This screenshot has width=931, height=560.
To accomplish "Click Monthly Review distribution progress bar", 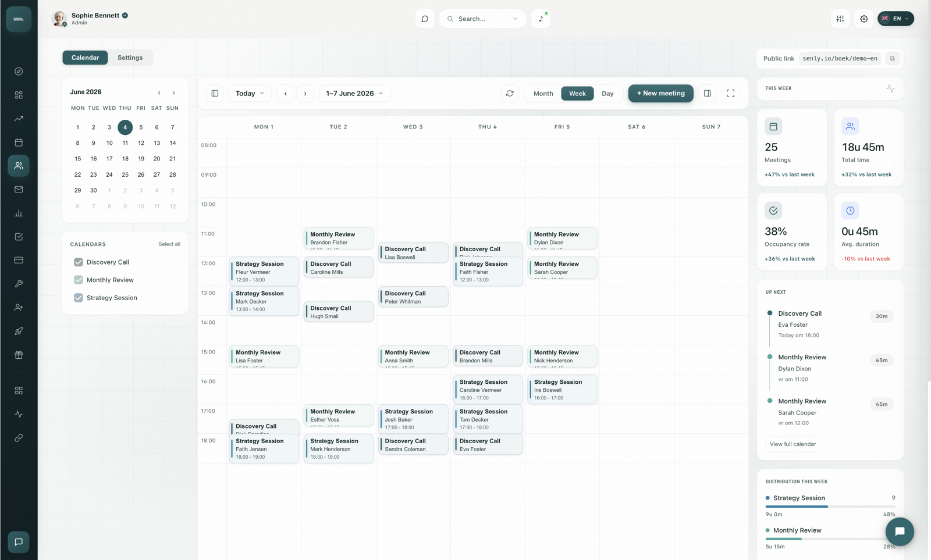I will [x=830, y=539].
